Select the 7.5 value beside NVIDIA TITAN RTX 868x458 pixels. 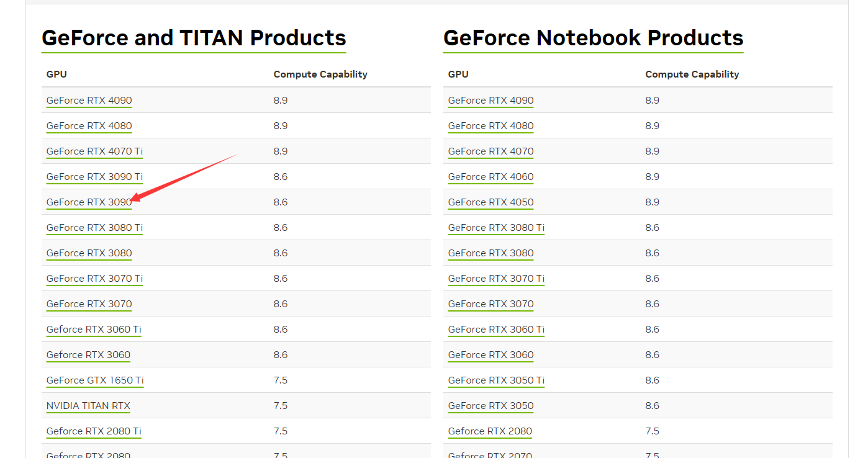[281, 406]
